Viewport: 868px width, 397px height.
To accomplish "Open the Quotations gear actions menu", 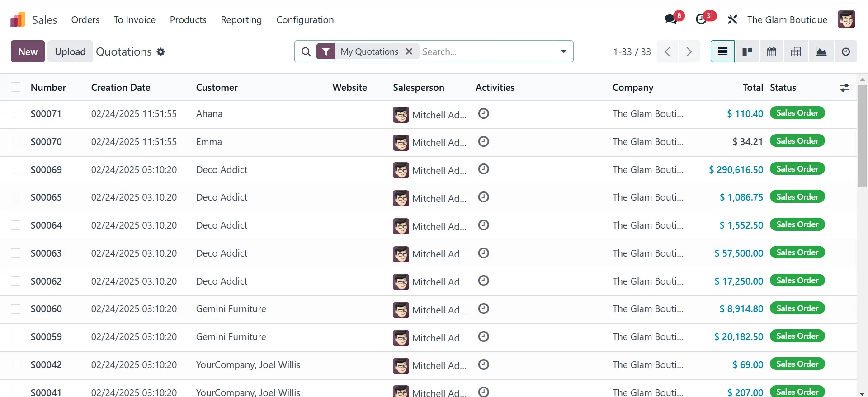I will 160,52.
